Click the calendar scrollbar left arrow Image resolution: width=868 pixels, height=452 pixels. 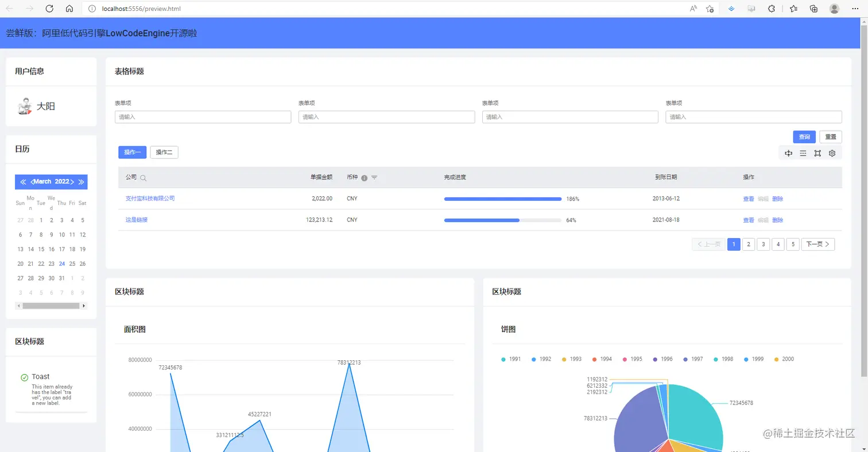click(18, 306)
